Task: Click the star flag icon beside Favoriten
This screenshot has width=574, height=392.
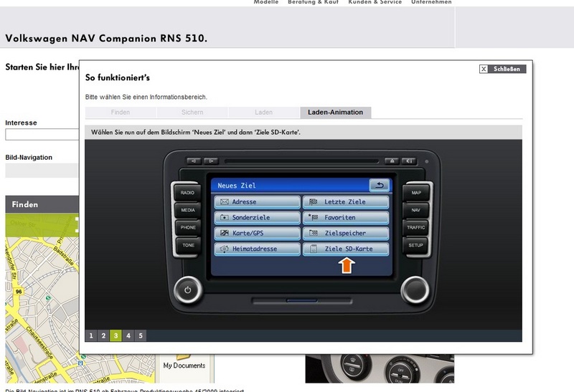Action: 313,217
